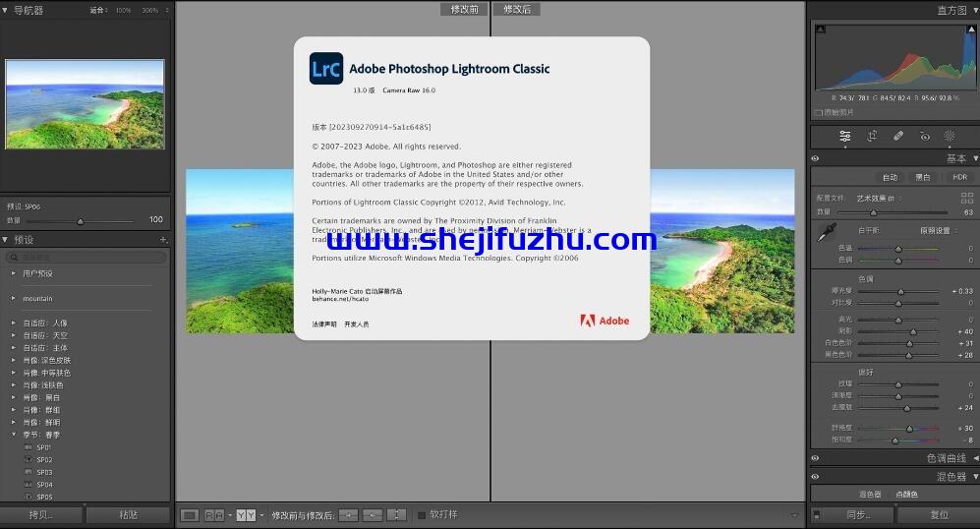
Task: Expand the 用户预设 preset group
Action: coord(13,273)
